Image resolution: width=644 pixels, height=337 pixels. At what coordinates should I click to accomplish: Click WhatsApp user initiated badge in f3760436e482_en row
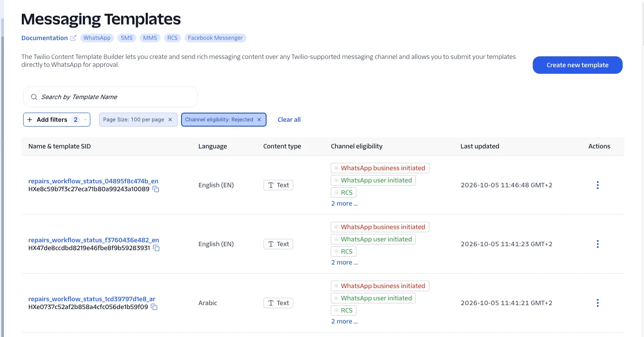(373, 239)
